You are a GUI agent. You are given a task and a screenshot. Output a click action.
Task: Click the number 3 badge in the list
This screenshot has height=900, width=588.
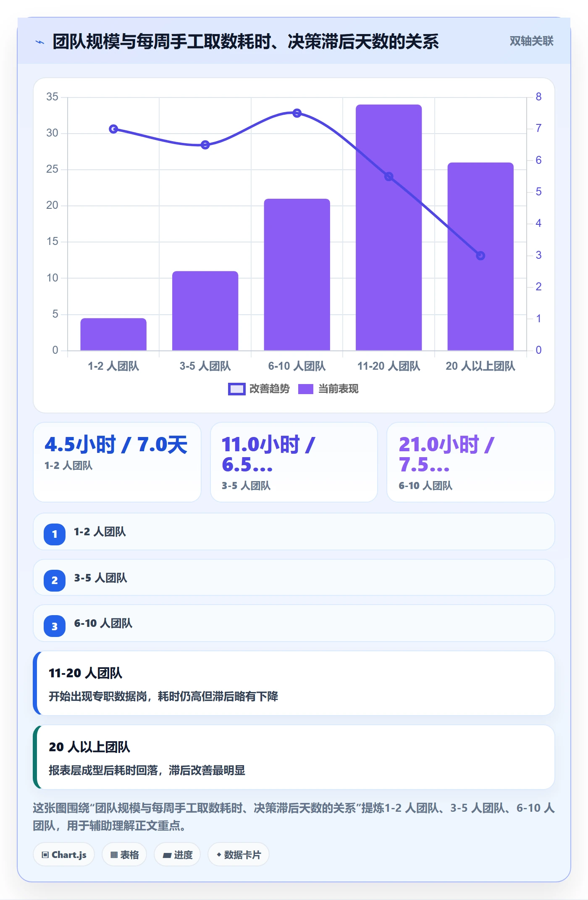(x=55, y=626)
